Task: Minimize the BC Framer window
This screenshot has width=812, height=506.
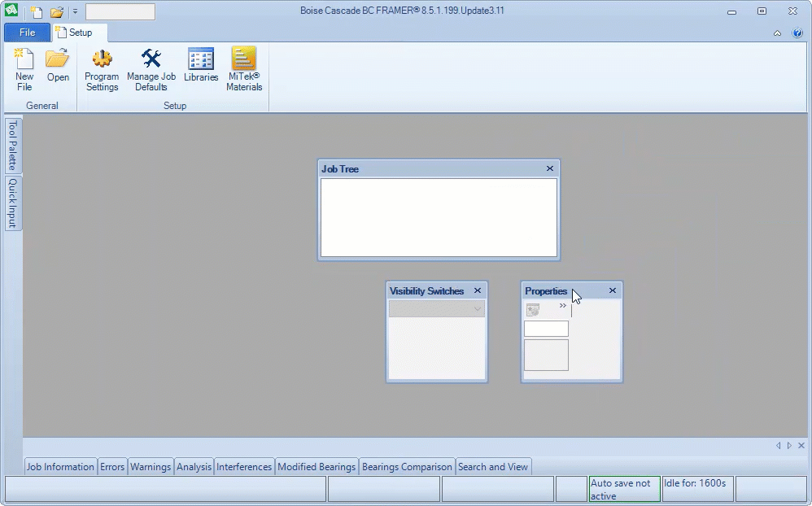Action: (x=731, y=11)
